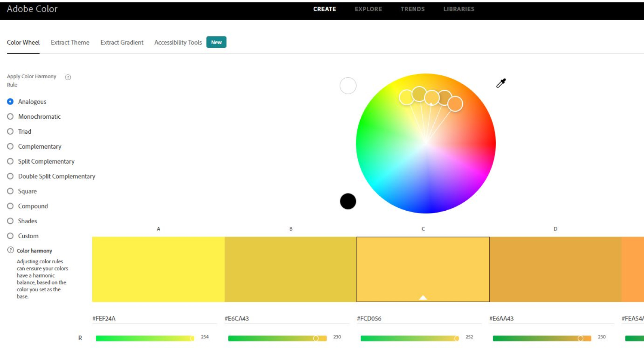Click the white brightness circle
Viewport: 644px width, 348px height.
point(348,85)
